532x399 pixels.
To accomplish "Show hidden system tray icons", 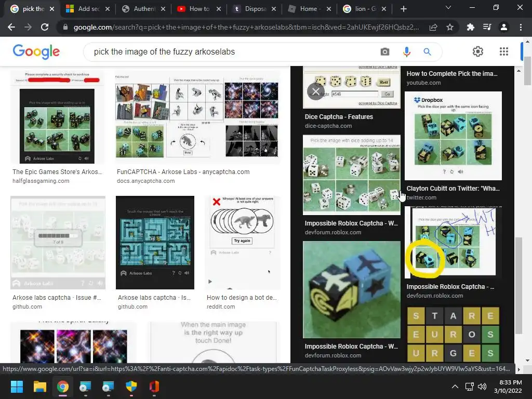I will coord(455,387).
